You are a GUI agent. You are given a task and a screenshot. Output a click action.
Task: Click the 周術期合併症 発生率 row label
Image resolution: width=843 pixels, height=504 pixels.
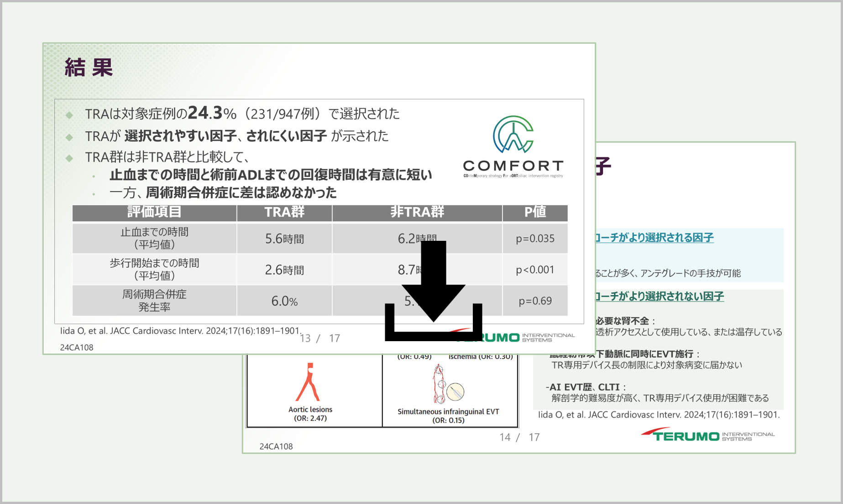(x=154, y=301)
